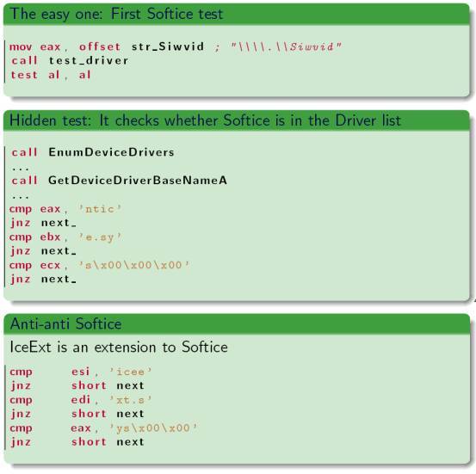The height and width of the screenshot is (474, 476).
Task: Click the 'ntic' string literal
Action: pos(100,209)
